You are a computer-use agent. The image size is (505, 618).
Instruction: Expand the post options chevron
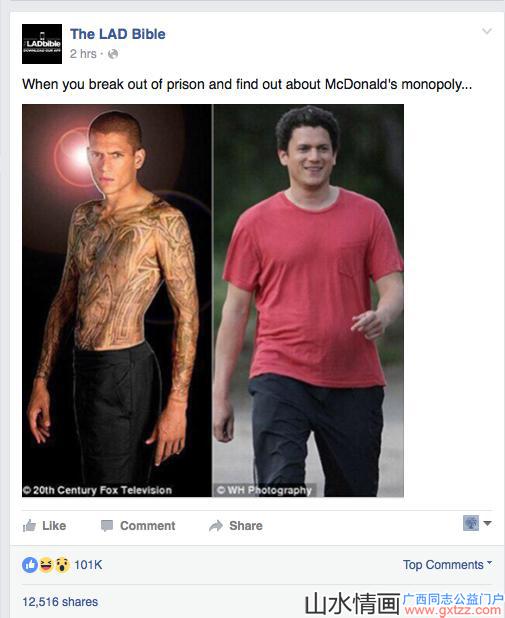[487, 31]
